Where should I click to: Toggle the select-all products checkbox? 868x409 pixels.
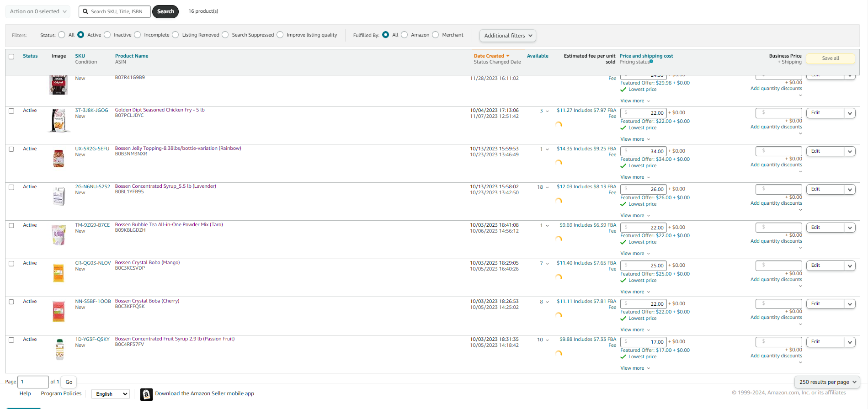[11, 57]
